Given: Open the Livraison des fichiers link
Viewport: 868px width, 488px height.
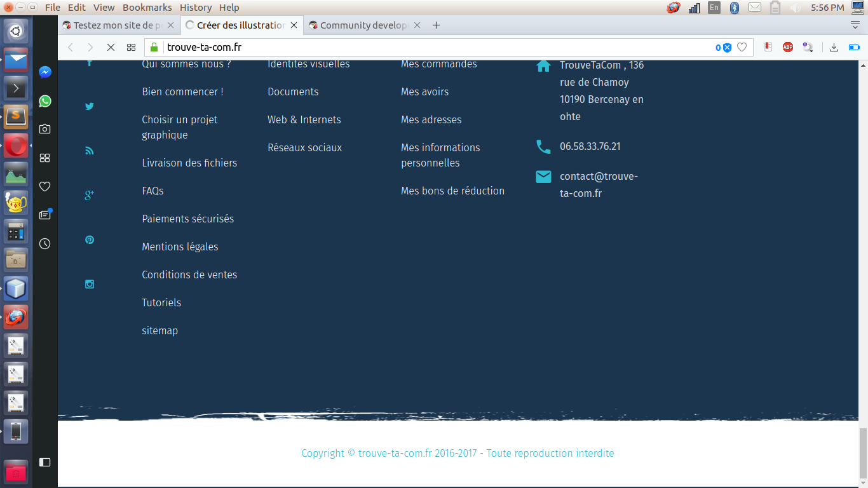Looking at the screenshot, I should point(189,163).
